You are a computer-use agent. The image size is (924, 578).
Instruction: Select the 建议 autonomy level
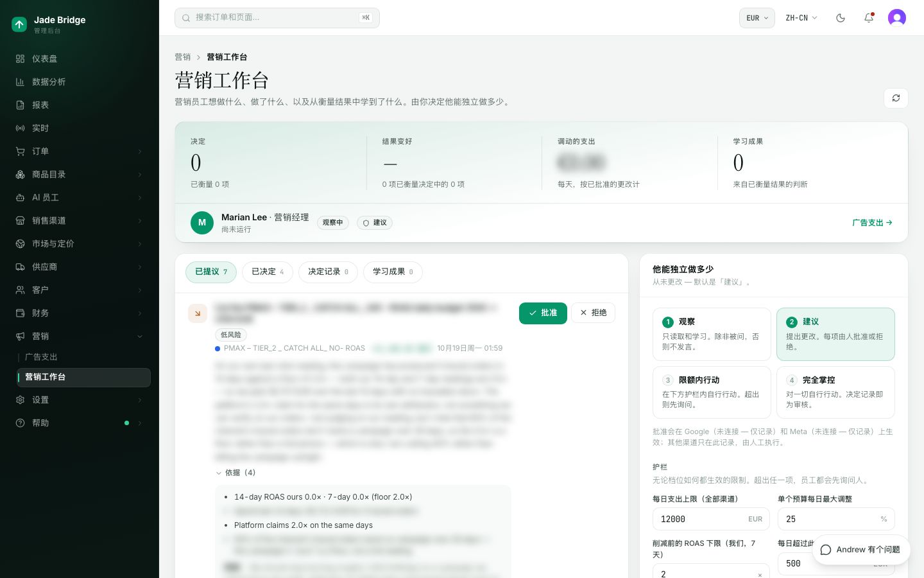click(835, 334)
